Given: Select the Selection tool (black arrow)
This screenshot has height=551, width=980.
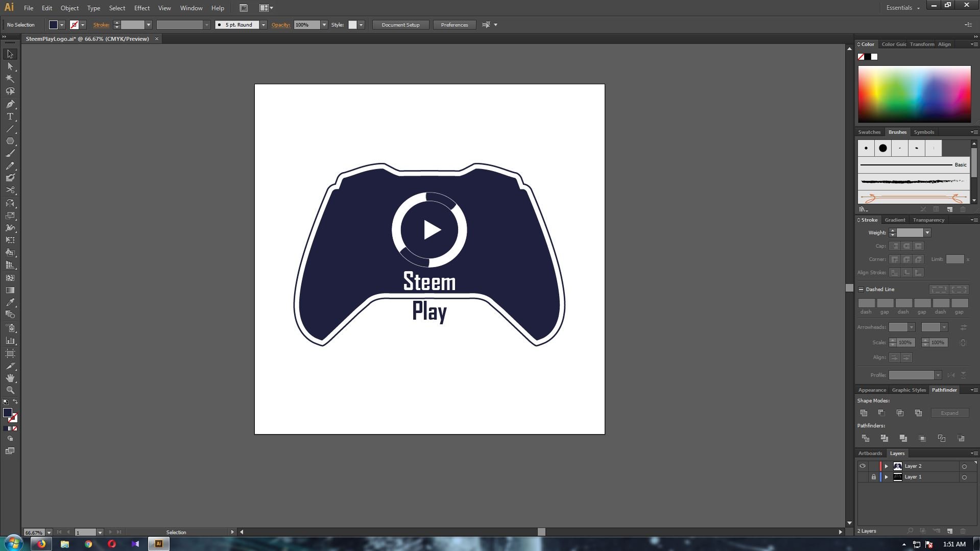Looking at the screenshot, I should point(10,54).
